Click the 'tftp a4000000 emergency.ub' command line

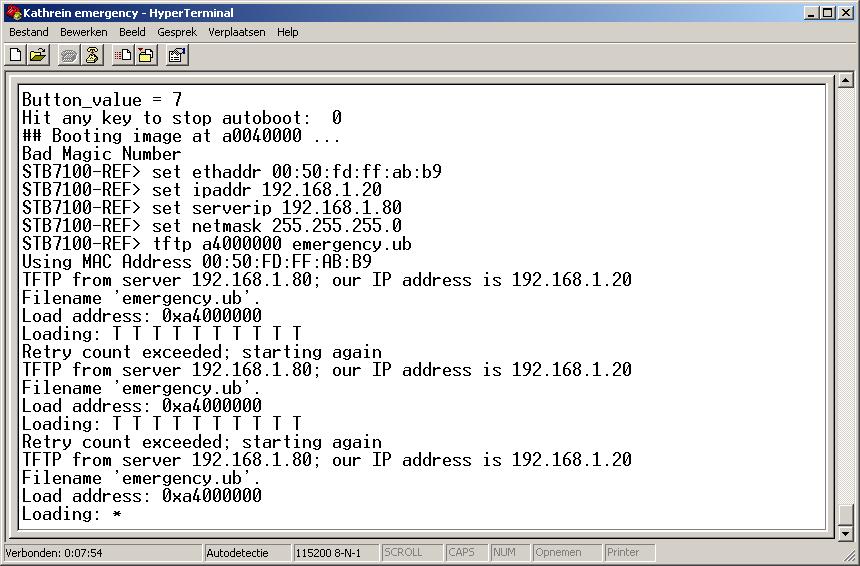click(217, 244)
